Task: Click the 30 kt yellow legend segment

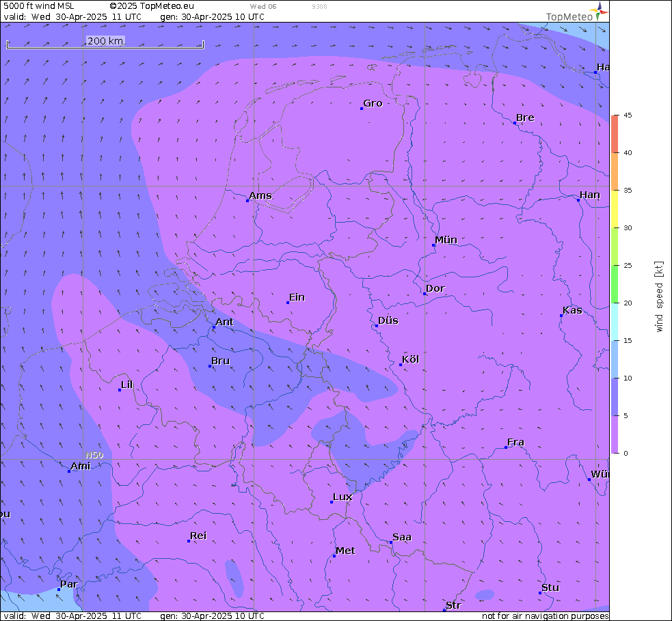Action: click(615, 210)
